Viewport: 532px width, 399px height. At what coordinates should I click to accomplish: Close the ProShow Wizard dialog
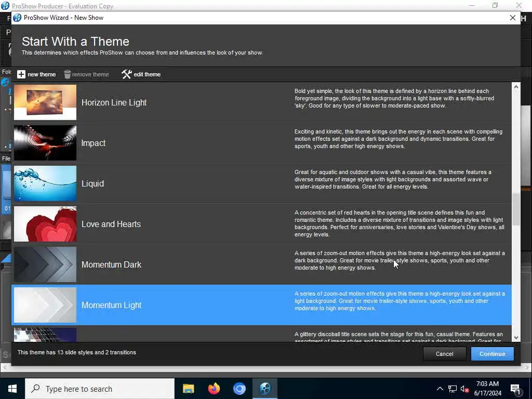(x=513, y=18)
